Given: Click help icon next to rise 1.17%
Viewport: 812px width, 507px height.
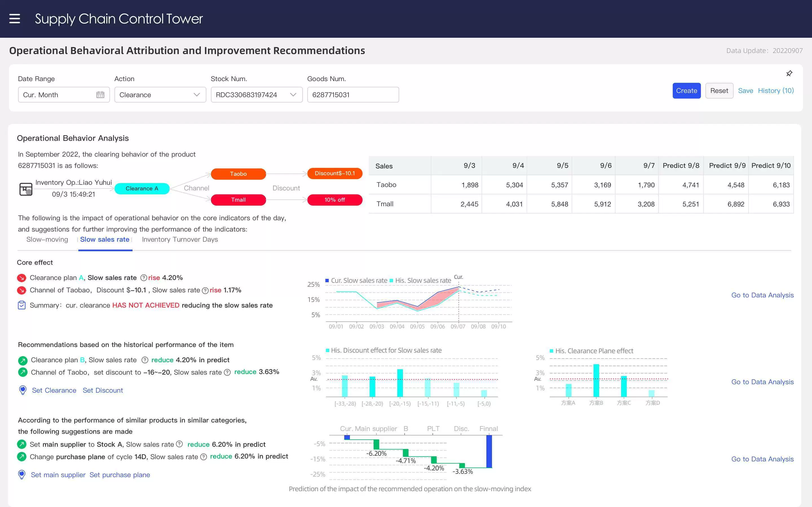Looking at the screenshot, I should 205,290.
